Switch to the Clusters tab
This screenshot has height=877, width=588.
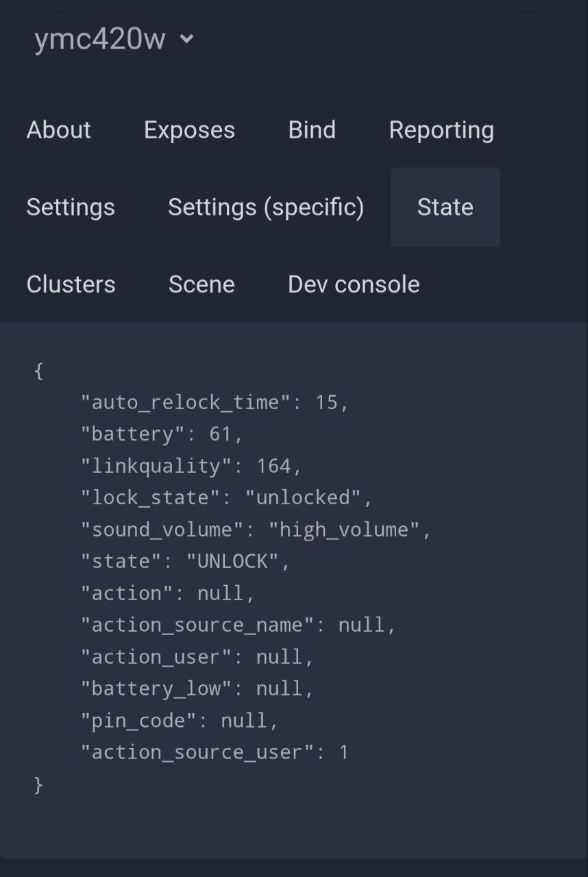click(x=71, y=284)
